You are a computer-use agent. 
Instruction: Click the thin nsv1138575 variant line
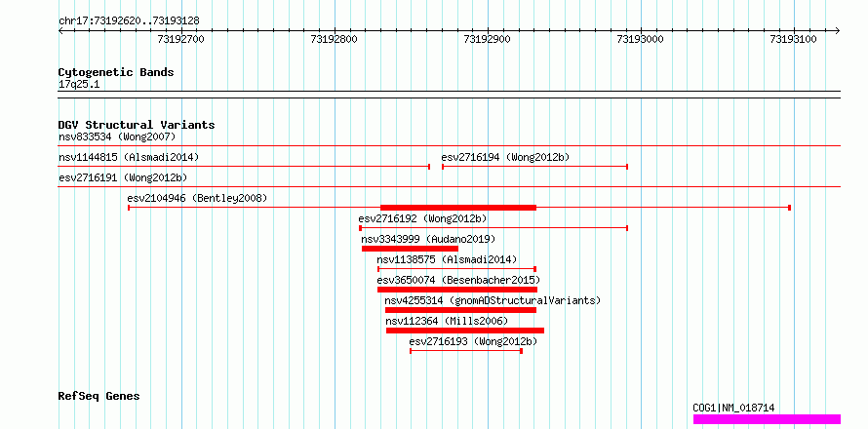(x=456, y=269)
